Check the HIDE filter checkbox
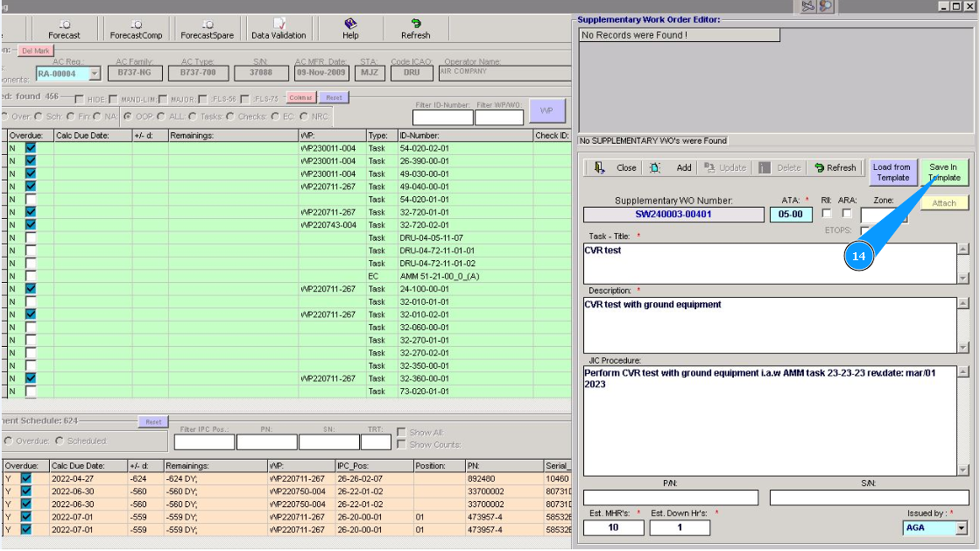 point(80,99)
